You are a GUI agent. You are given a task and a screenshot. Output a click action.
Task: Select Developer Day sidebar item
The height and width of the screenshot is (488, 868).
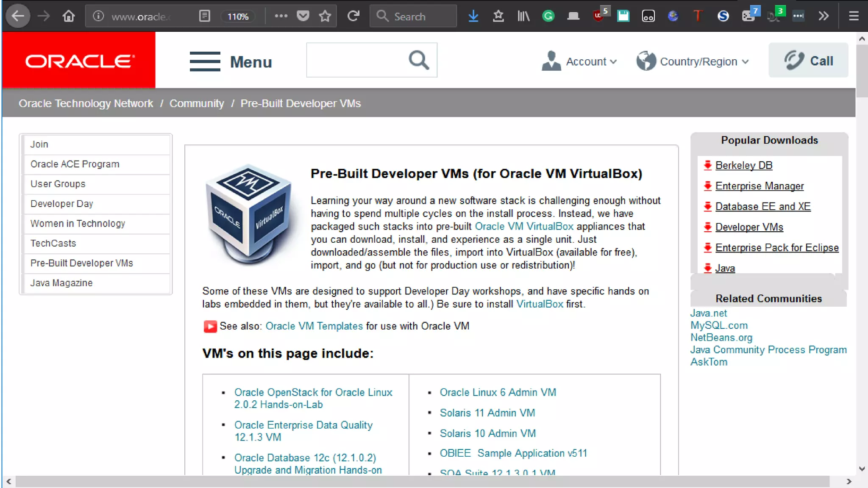click(97, 204)
